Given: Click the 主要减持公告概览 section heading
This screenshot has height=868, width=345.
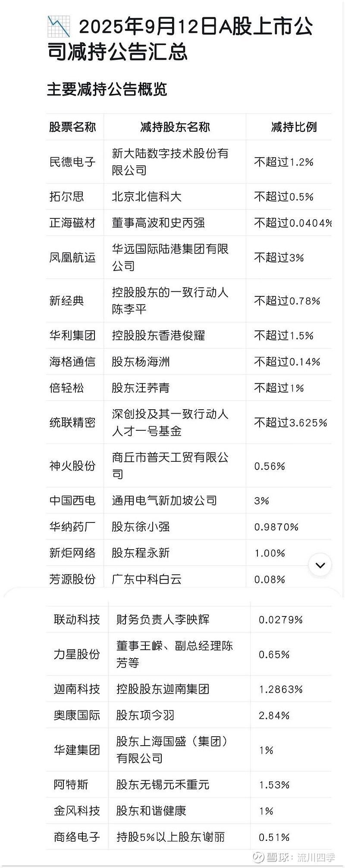Looking at the screenshot, I should [x=107, y=89].
